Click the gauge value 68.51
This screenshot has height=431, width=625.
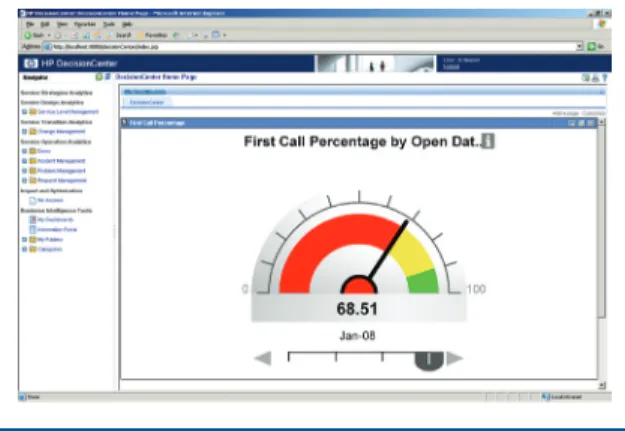pyautogui.click(x=357, y=309)
